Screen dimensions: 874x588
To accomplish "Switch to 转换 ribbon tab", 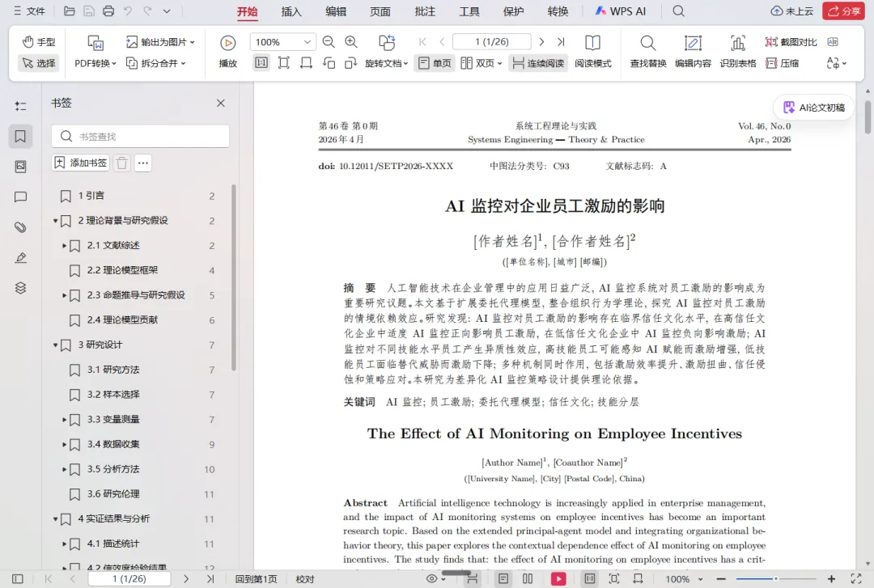I will click(558, 11).
